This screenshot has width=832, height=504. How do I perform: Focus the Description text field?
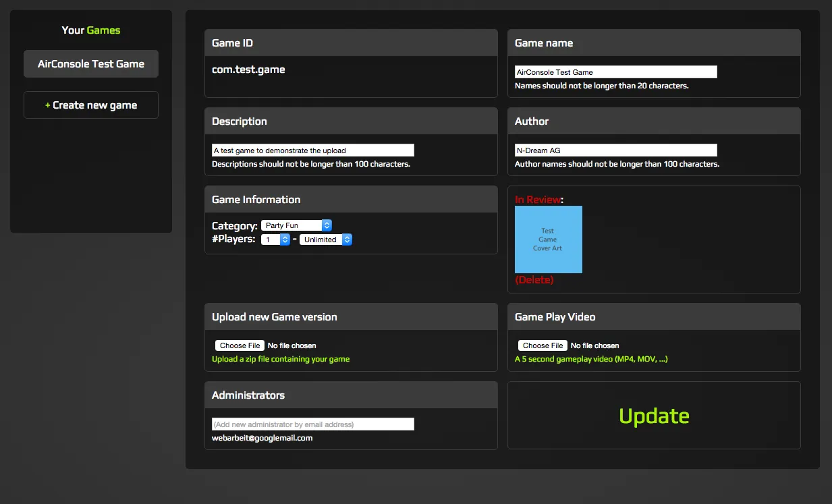[x=313, y=150]
